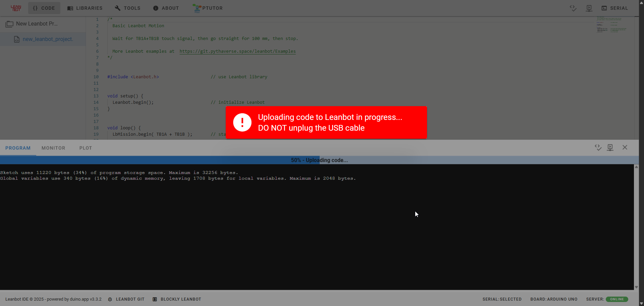Open the Tools menu
The image size is (644, 306).
tap(127, 8)
